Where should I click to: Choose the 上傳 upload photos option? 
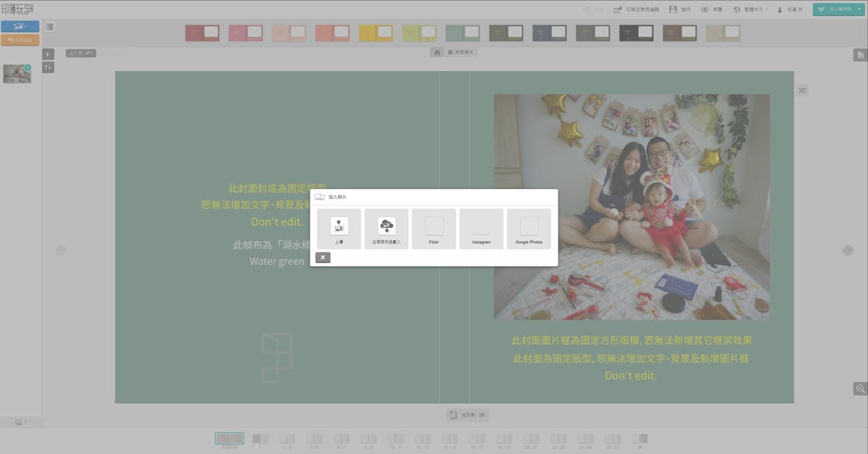pos(339,229)
